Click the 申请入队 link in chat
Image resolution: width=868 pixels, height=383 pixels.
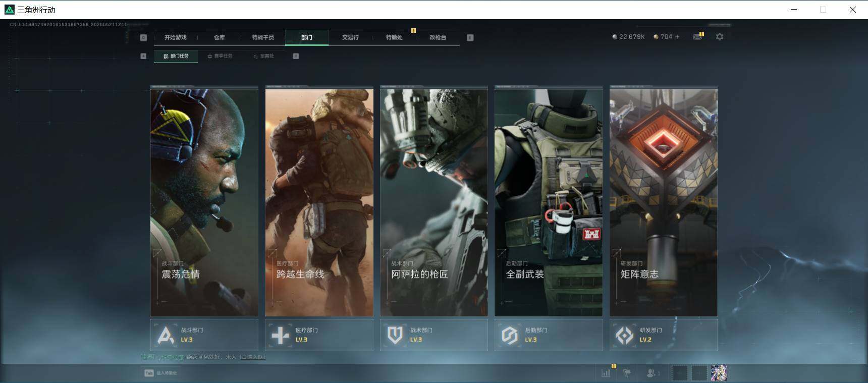point(252,357)
